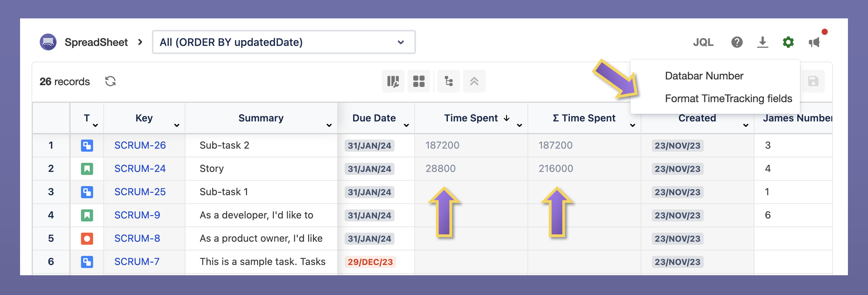Open the SCRUM-26 issue link

coord(140,145)
